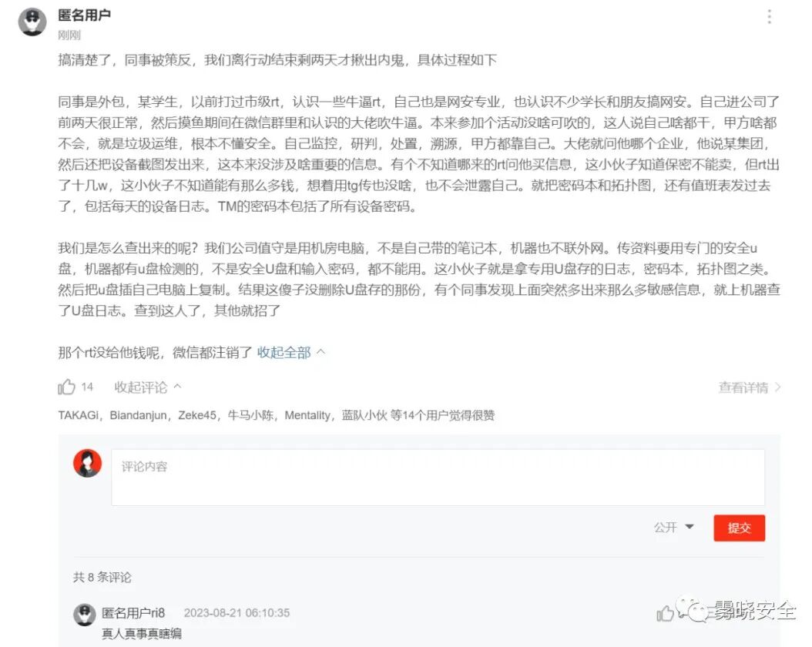This screenshot has width=812, height=647.
Task: Open user TAKAGi from the likers list
Action: [x=78, y=415]
